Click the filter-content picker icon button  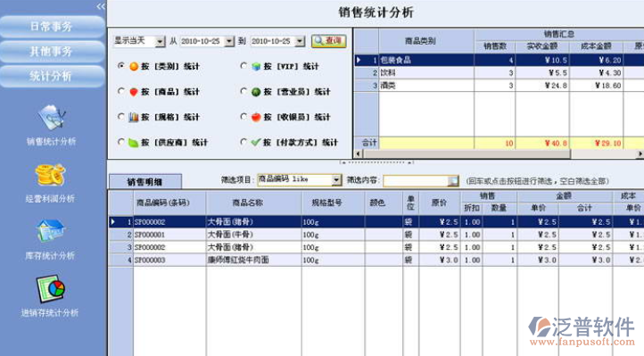point(453,180)
